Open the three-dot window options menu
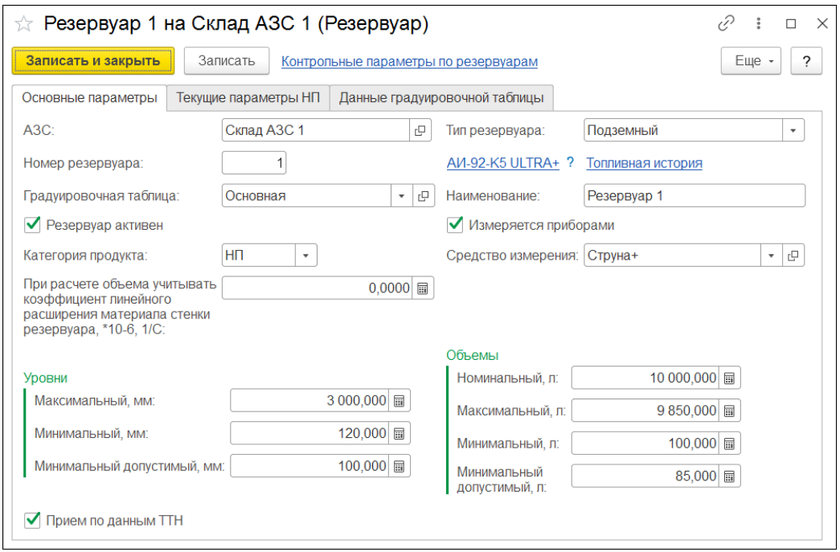 (759, 23)
